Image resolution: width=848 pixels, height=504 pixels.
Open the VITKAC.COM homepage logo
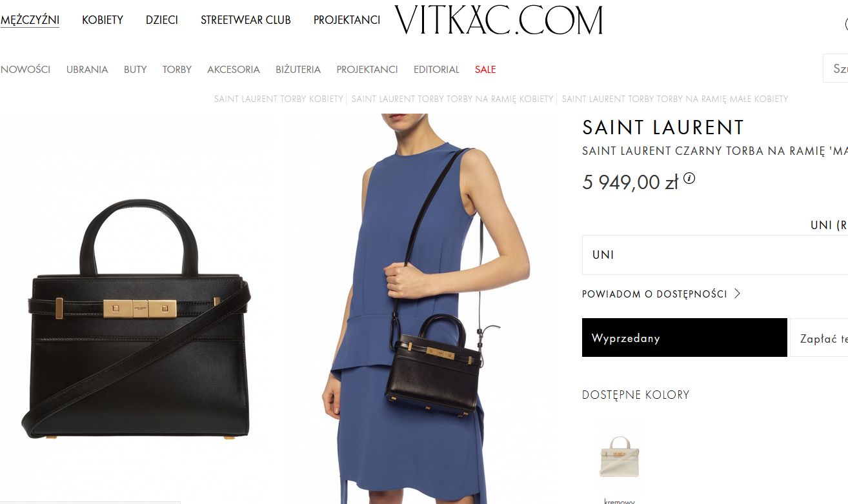498,20
